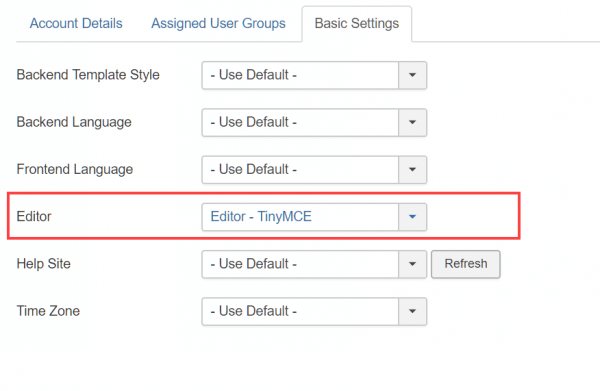Click the Refresh button beside Help Site
Image resolution: width=600 pixels, height=391 pixels.
(x=466, y=264)
